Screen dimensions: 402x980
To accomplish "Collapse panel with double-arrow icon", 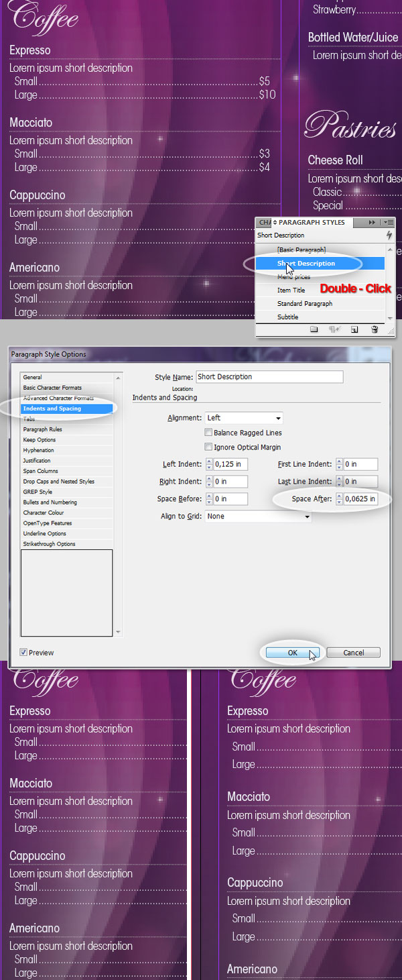I will point(373,222).
